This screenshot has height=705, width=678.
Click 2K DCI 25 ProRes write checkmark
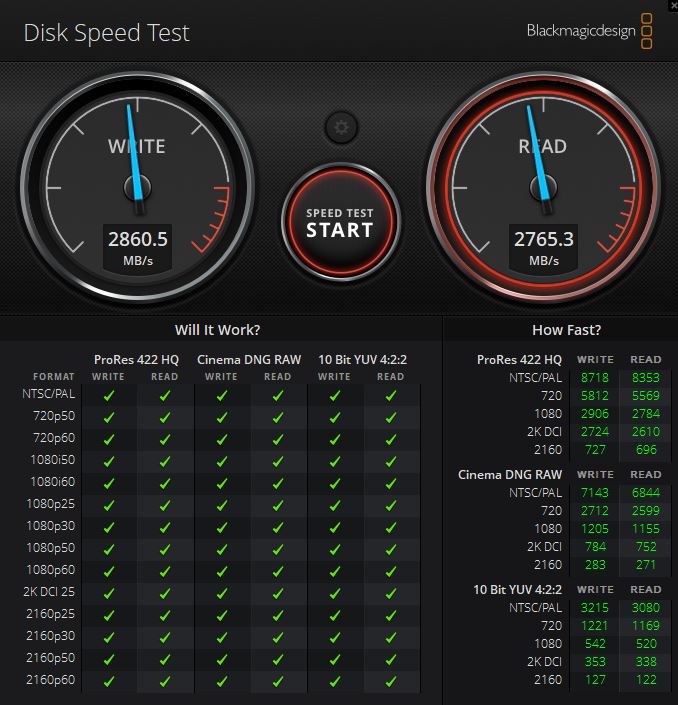click(109, 594)
